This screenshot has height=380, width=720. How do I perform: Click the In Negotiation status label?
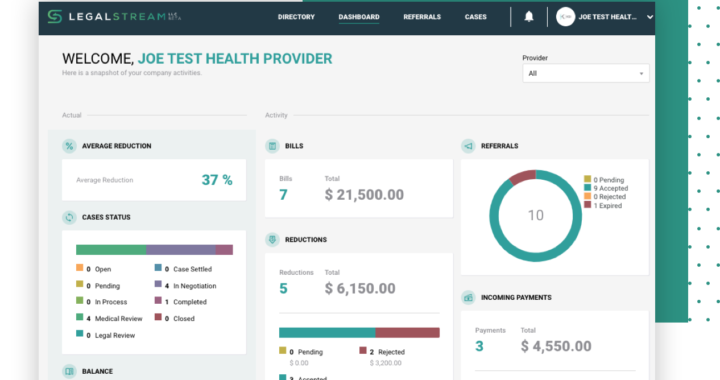(x=195, y=286)
